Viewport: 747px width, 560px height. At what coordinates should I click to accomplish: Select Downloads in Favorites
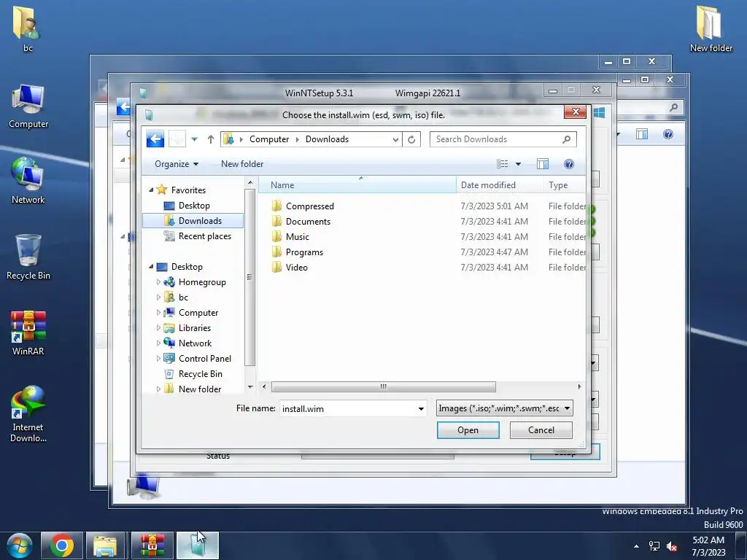point(193,220)
